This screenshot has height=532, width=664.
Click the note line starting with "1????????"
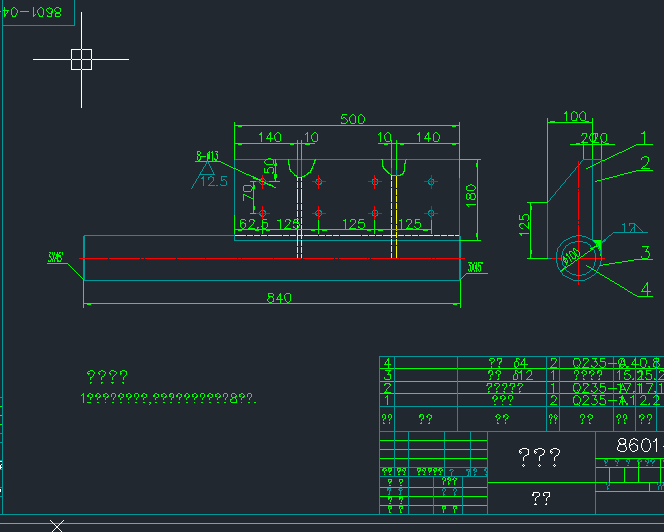point(168,398)
